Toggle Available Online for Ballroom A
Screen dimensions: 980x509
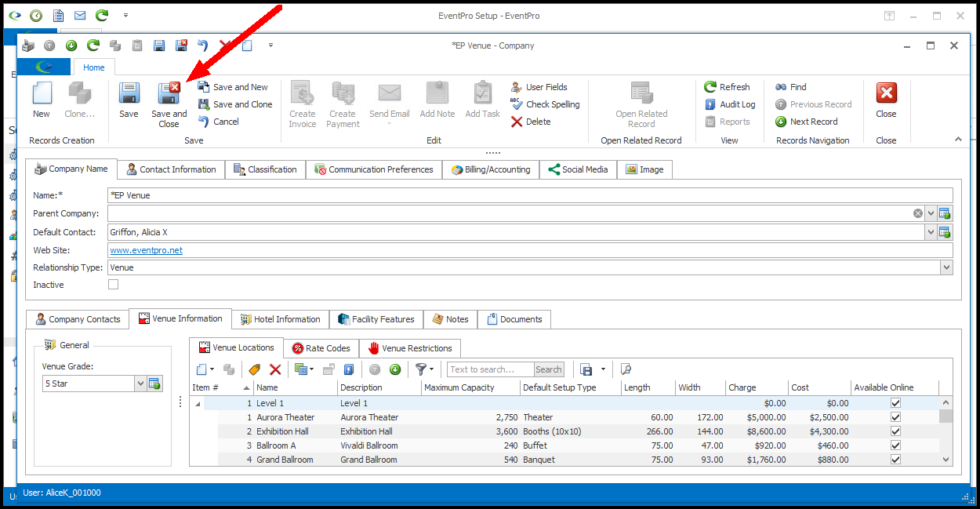[895, 445]
